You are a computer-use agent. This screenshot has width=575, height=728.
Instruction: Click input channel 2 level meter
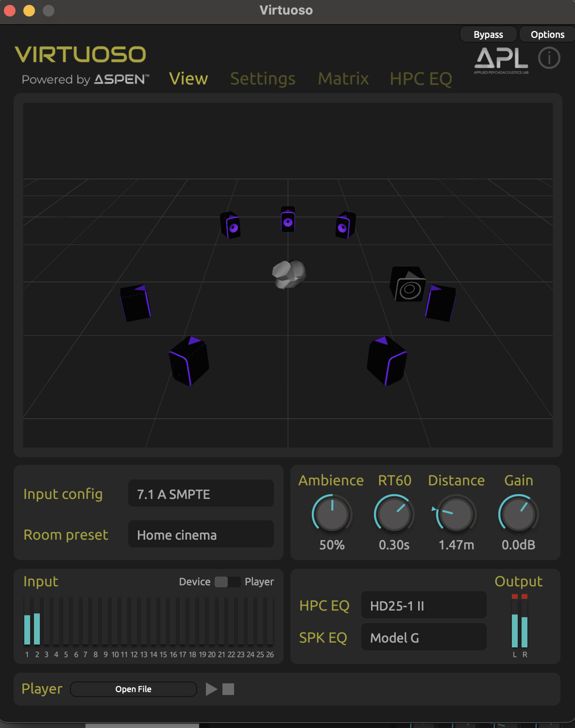pos(37,621)
